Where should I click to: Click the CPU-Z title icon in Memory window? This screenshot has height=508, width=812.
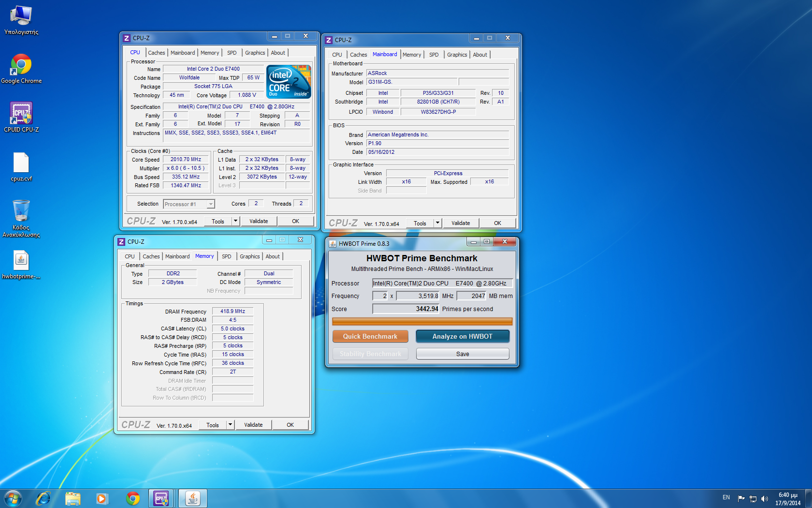[121, 241]
